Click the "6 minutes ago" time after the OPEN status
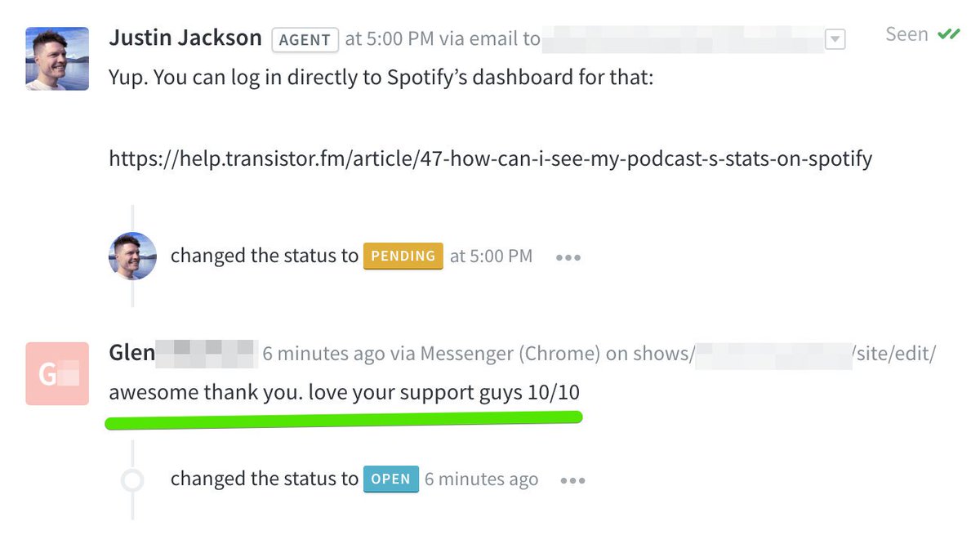Viewport: 980px width, 544px height. 481,479
